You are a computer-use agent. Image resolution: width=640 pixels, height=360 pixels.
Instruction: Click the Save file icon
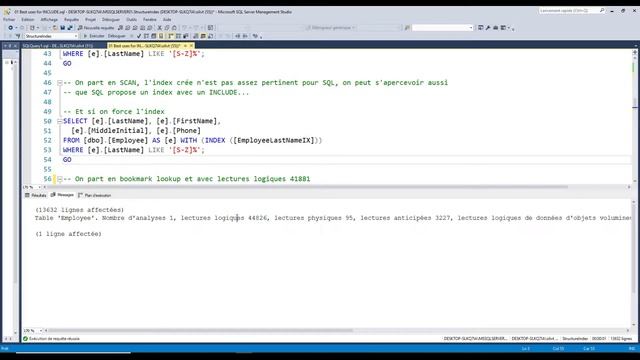pyautogui.click(x=62, y=28)
